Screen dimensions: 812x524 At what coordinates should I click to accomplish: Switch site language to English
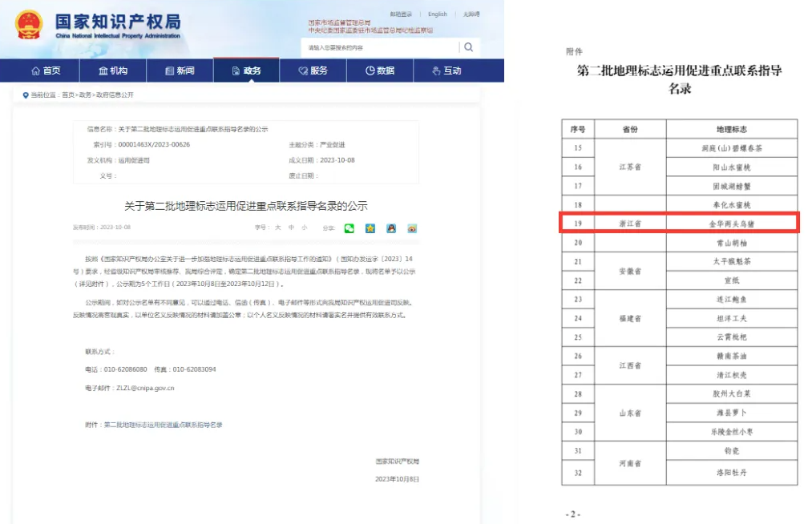(438, 14)
